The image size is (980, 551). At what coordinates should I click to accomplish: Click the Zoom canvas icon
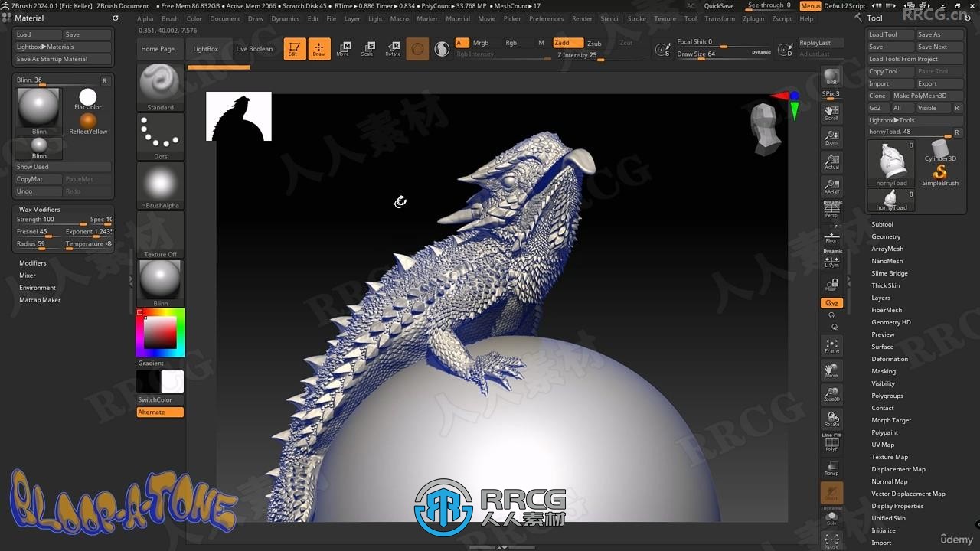(x=831, y=138)
